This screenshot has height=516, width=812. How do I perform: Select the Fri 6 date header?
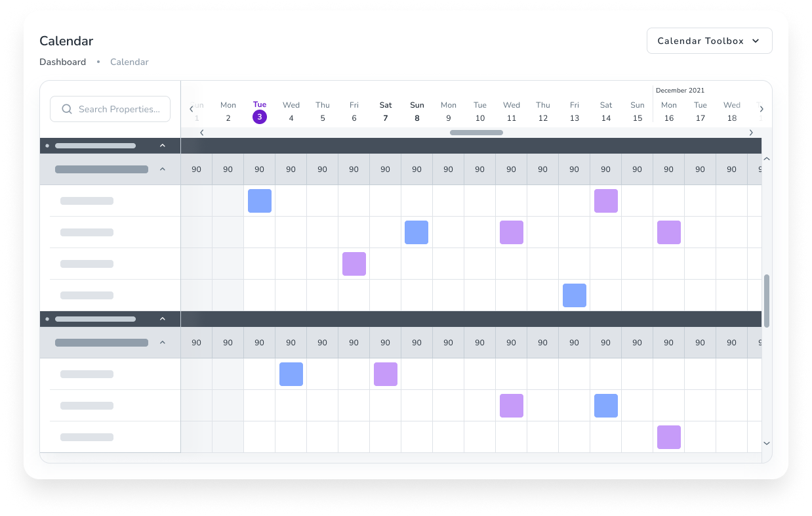coord(354,112)
